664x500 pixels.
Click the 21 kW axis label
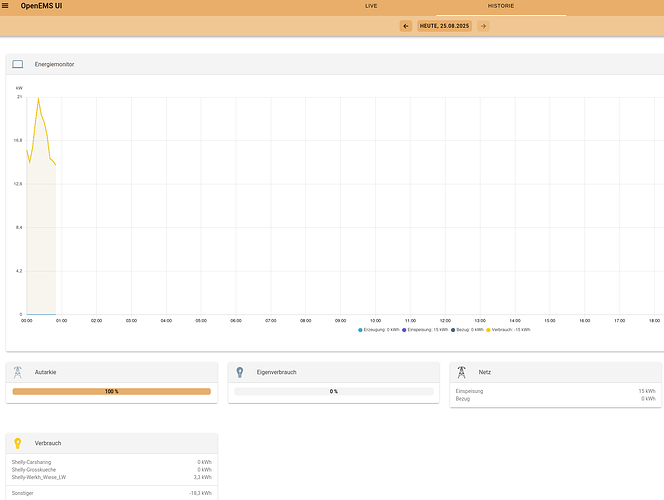pos(19,97)
